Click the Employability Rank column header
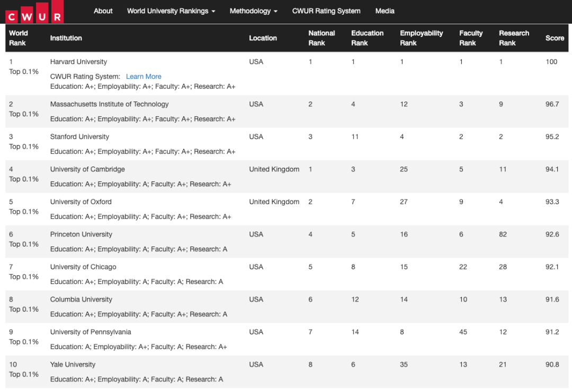Viewport: 572px width, 392px height. pyautogui.click(x=422, y=38)
